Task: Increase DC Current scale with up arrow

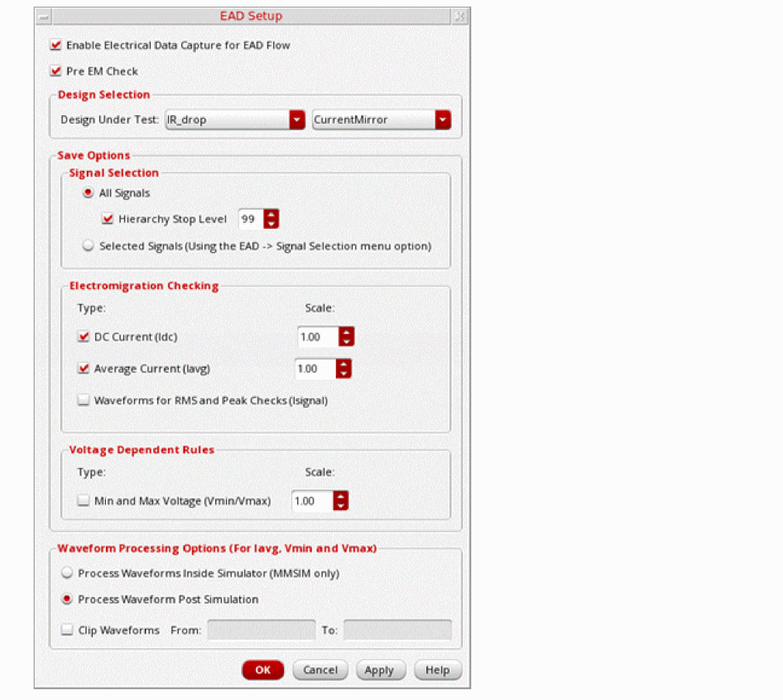Action: [x=347, y=332]
